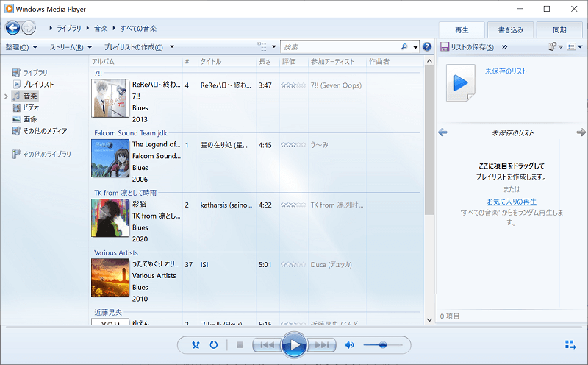
Task: Select ビデオ in the navigation tree
Action: pyautogui.click(x=26, y=107)
